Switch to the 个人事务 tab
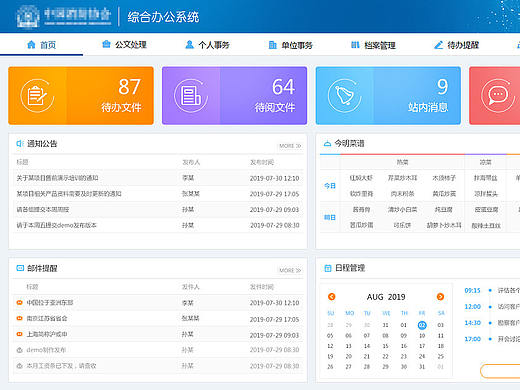Image resolution: width=520 pixels, height=390 pixels. [x=207, y=45]
